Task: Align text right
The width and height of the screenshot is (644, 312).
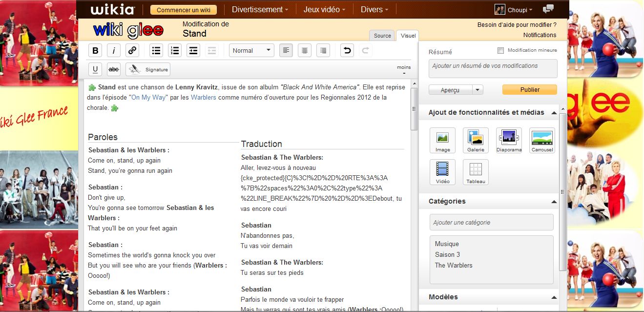Action: [x=323, y=50]
